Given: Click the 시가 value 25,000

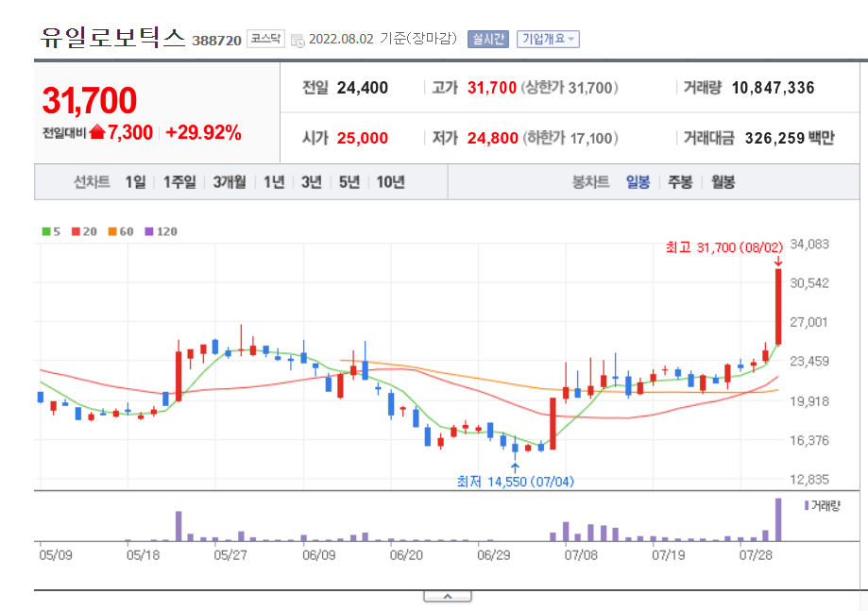Looking at the screenshot, I should (x=363, y=138).
